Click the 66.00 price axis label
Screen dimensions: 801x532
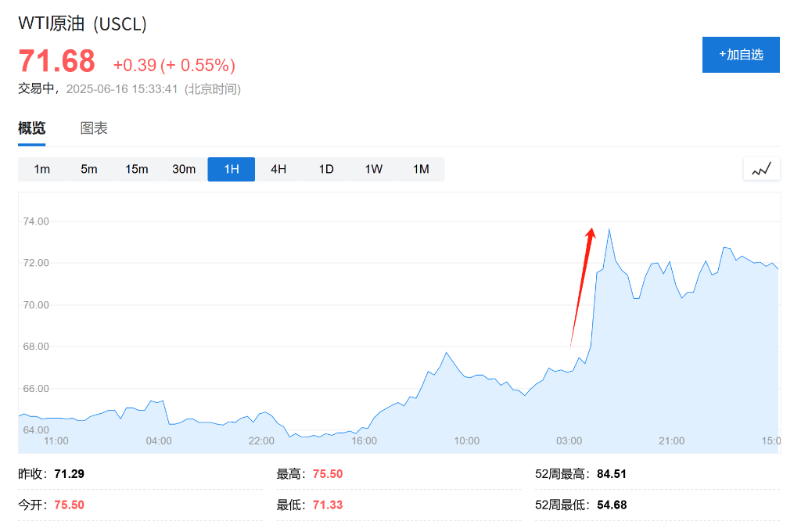(x=36, y=388)
